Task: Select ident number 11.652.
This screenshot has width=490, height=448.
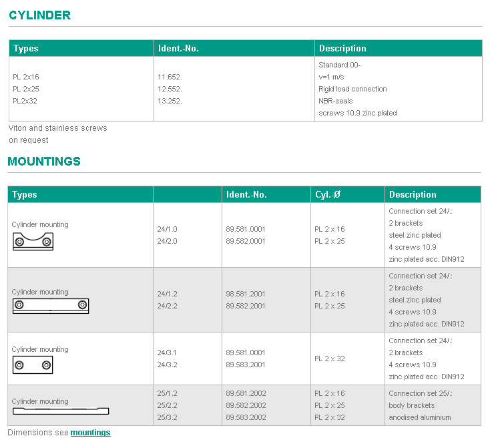Action: pyautogui.click(x=170, y=77)
